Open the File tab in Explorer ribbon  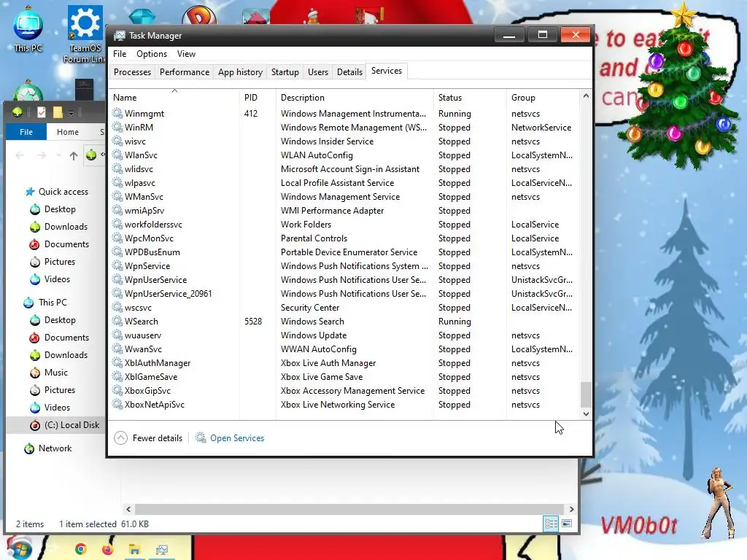[26, 132]
